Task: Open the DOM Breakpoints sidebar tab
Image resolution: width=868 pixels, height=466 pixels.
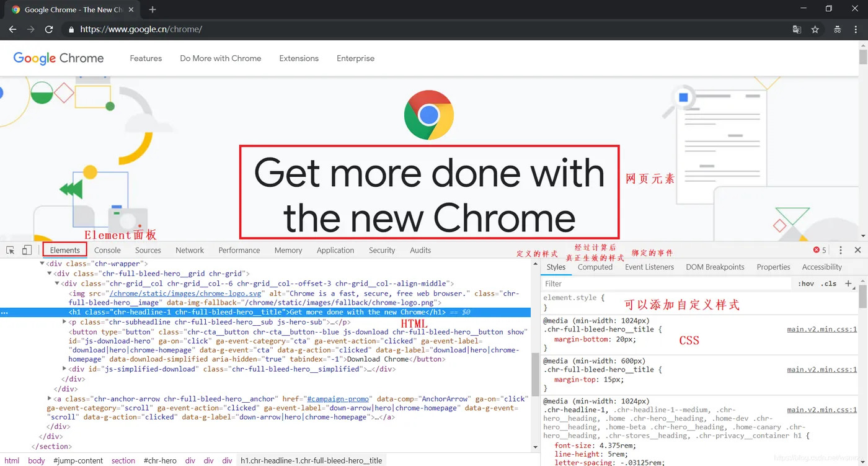Action: pos(715,267)
